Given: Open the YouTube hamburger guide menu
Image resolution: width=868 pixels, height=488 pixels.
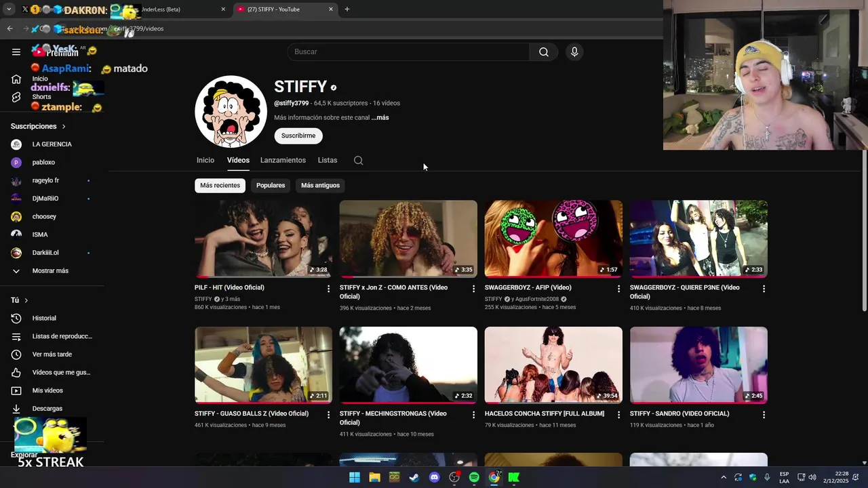Looking at the screenshot, I should pos(16,52).
